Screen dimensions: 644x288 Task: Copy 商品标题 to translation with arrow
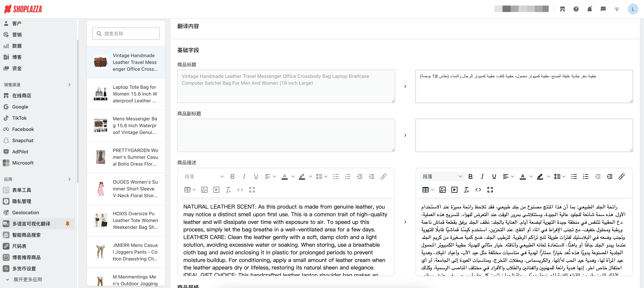tap(405, 86)
